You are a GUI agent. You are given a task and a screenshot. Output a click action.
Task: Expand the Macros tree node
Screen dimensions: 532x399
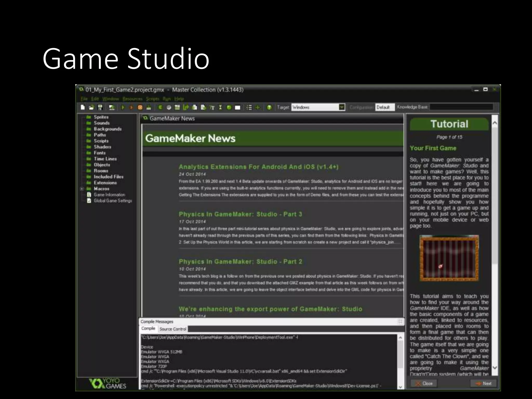pyautogui.click(x=82, y=189)
